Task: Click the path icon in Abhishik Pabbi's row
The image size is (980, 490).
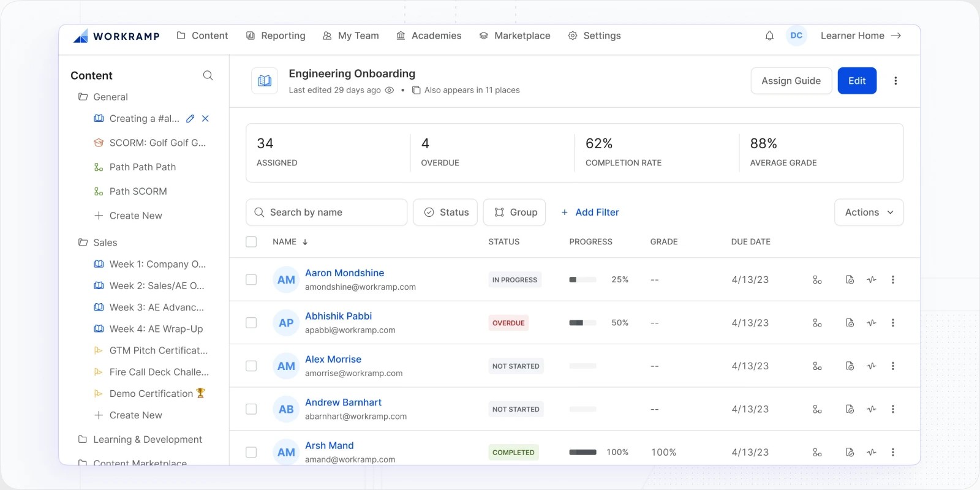Action: pos(817,323)
